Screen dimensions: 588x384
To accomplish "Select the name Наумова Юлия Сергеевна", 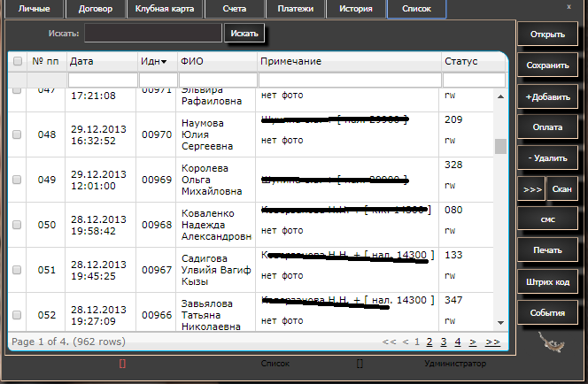I will 207,134.
